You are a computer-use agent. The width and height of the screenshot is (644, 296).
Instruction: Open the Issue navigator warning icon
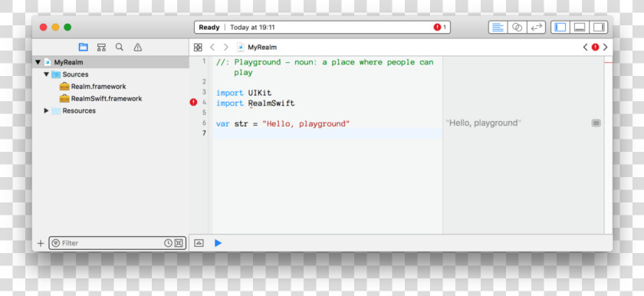(x=137, y=48)
